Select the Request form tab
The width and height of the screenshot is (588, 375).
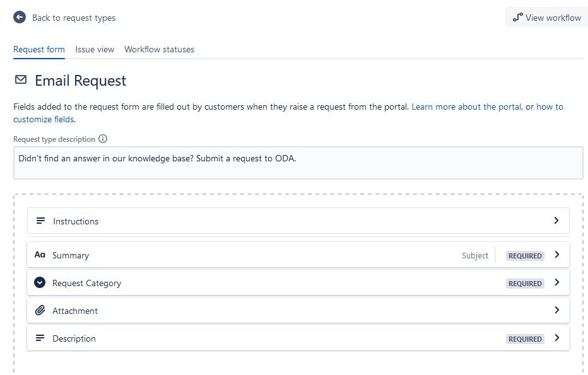click(39, 49)
